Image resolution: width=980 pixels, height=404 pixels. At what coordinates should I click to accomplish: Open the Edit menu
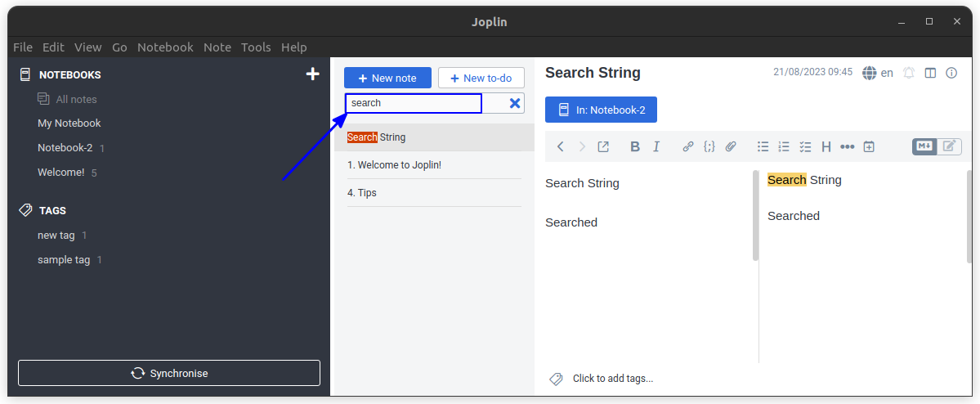tap(53, 47)
